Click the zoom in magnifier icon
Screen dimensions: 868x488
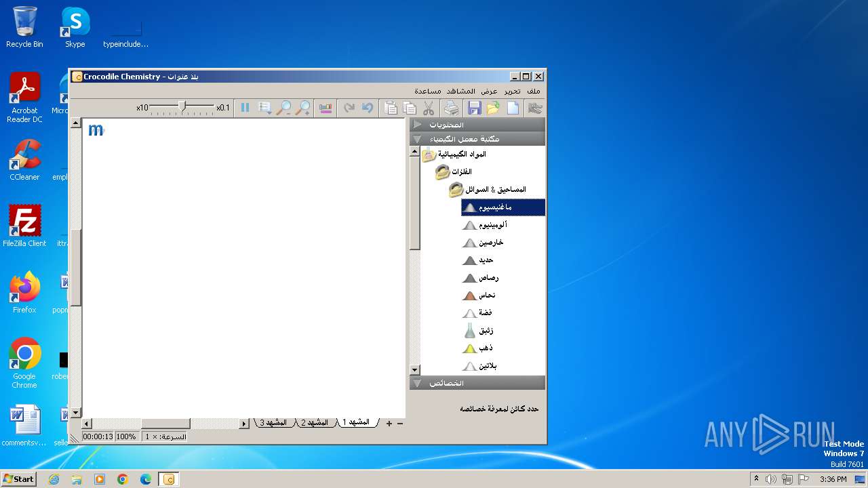(303, 108)
